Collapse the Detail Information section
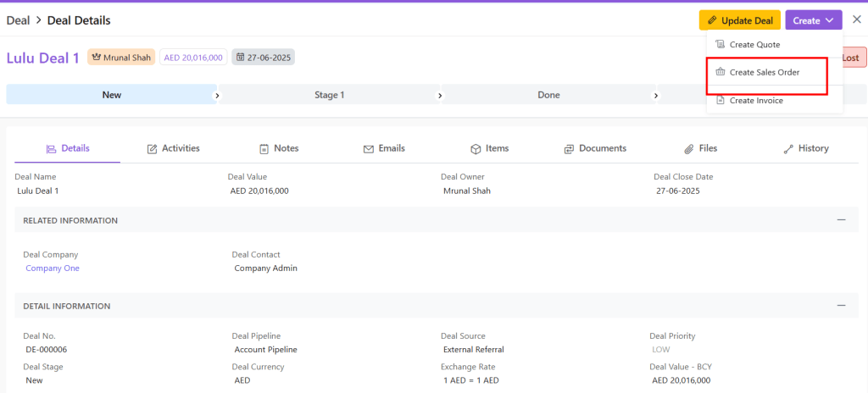The image size is (868, 393). click(841, 306)
